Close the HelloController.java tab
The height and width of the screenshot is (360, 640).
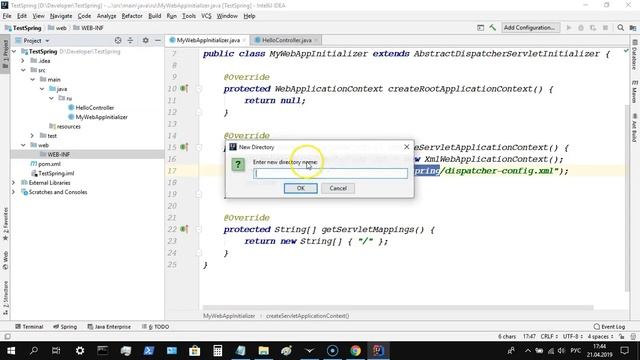[316, 40]
